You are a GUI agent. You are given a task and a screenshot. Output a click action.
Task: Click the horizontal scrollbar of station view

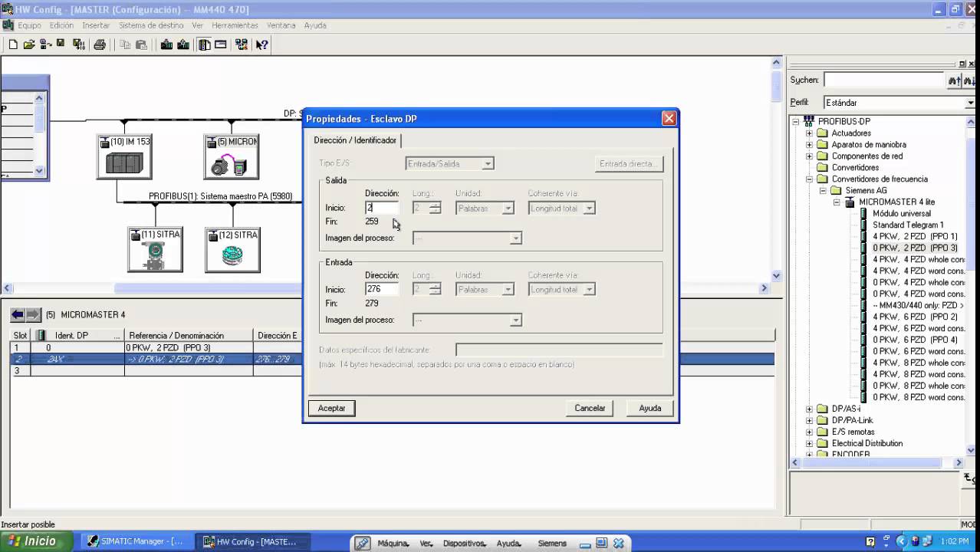pos(386,288)
